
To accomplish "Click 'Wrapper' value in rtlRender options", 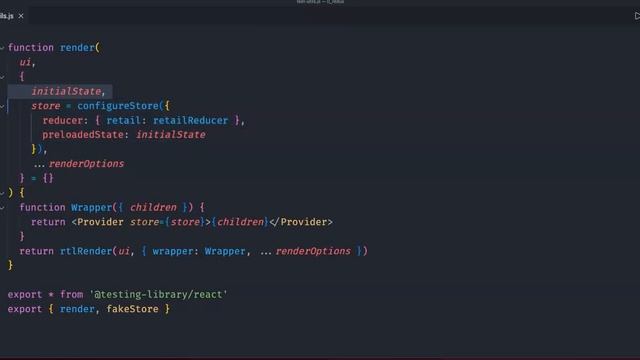I will pyautogui.click(x=225, y=251).
